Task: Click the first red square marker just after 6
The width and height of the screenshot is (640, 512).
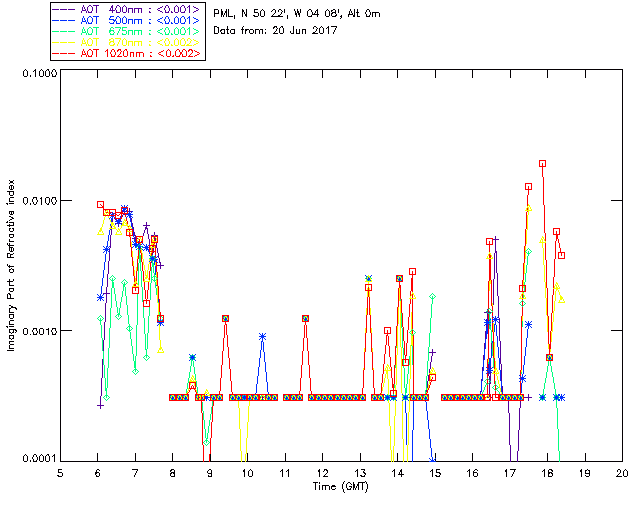Action: [100, 204]
